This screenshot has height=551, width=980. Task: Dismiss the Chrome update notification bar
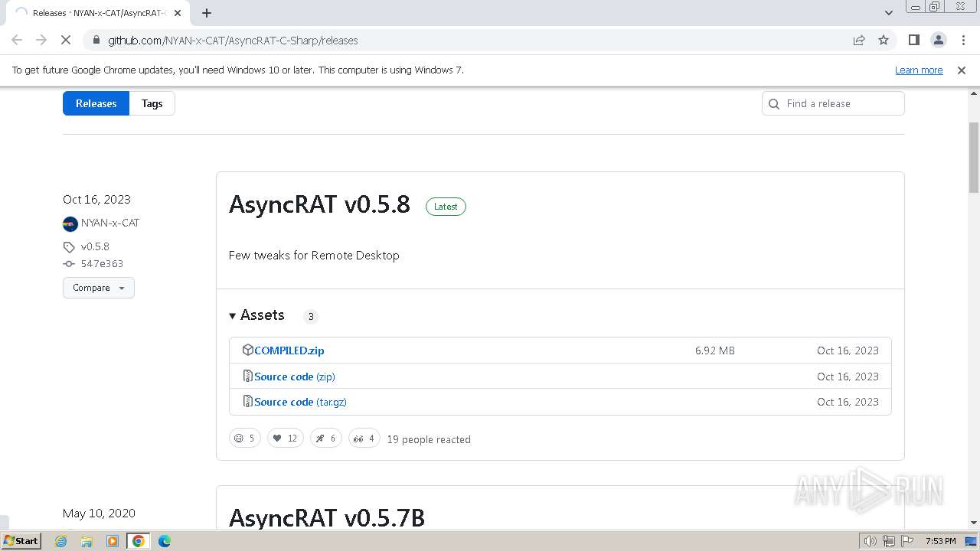pyautogui.click(x=962, y=70)
